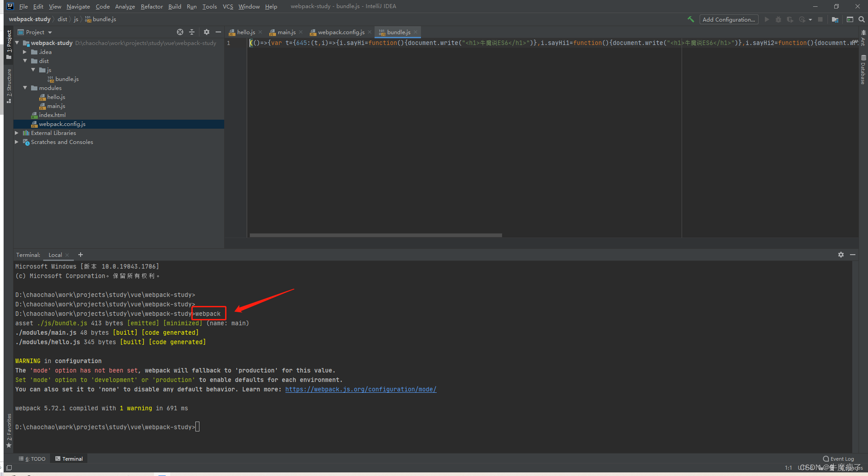Toggle the Terminal tool window button
Image resolution: width=868 pixels, height=476 pixels.
coord(69,459)
